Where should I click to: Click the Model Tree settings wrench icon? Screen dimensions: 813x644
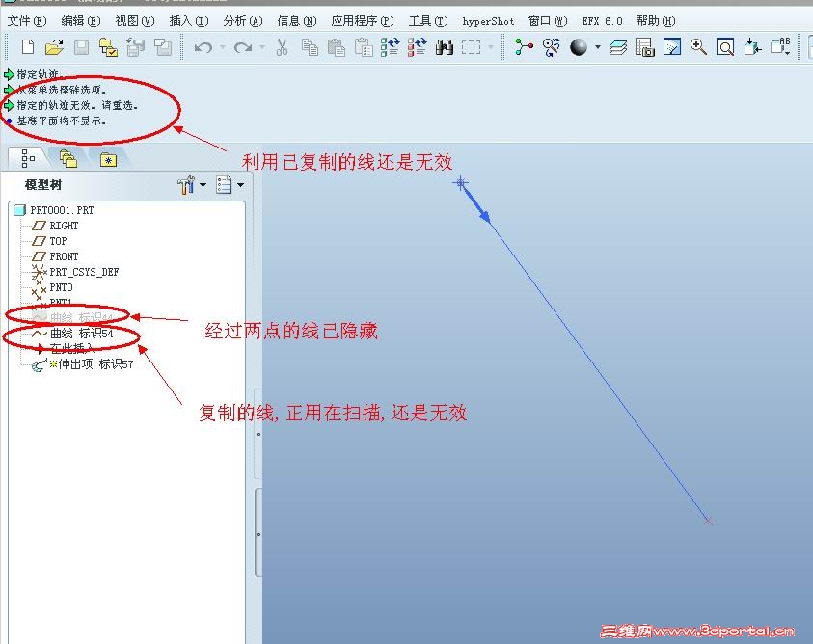(184, 183)
